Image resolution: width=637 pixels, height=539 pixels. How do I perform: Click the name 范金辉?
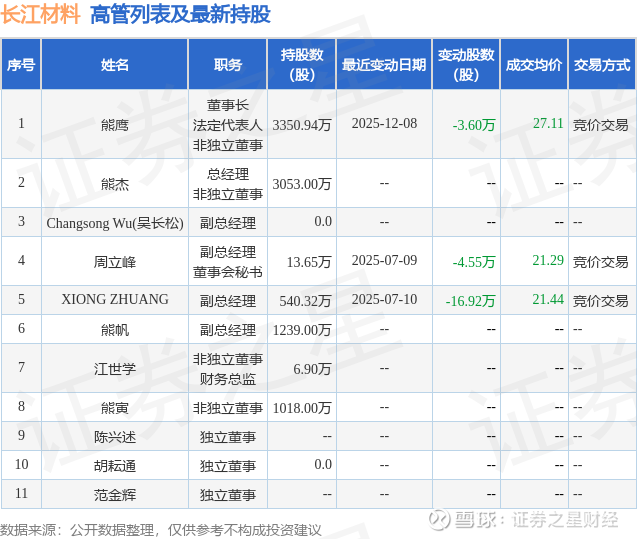click(115, 495)
